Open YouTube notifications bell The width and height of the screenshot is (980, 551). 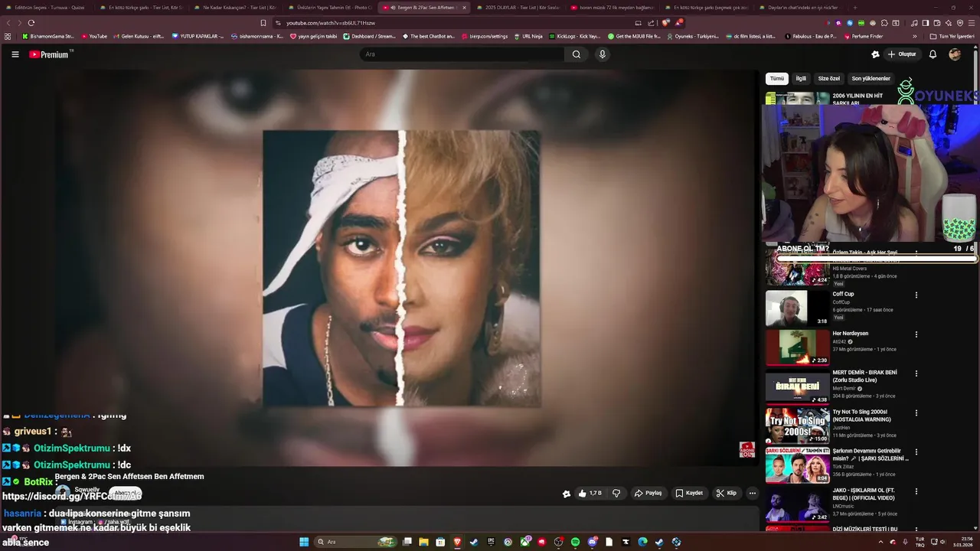[x=933, y=54]
